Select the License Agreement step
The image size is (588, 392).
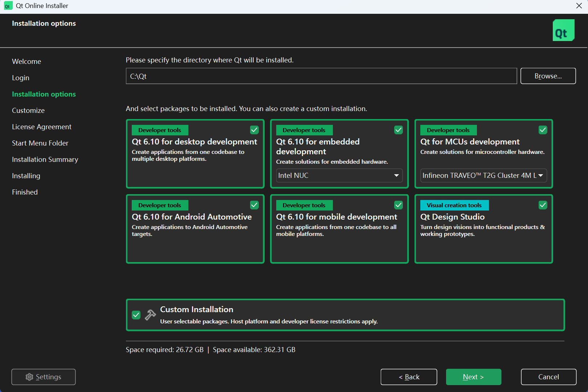[x=42, y=127]
